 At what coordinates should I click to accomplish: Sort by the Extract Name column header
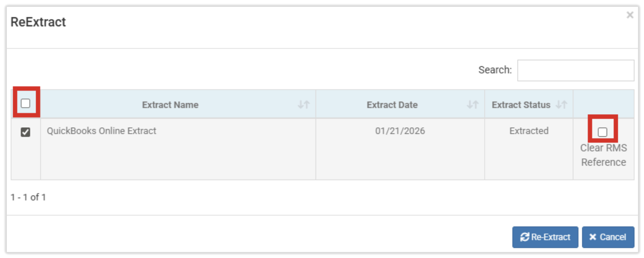click(170, 105)
